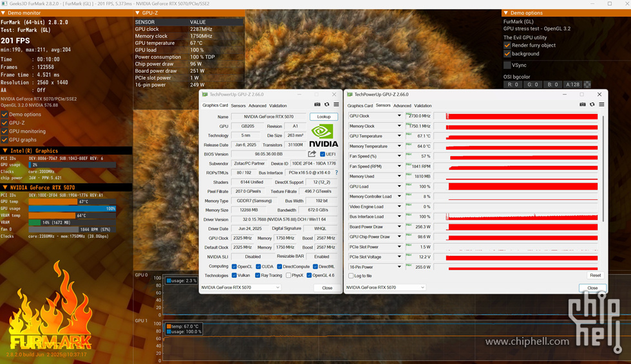
Task: Click the GPU-Z title icon of the Sensors window
Action: coord(350,95)
